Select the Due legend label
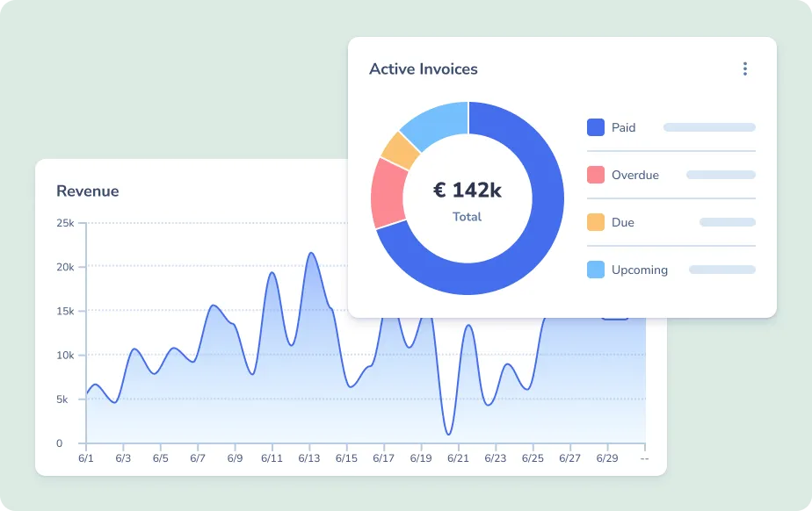 coord(622,223)
